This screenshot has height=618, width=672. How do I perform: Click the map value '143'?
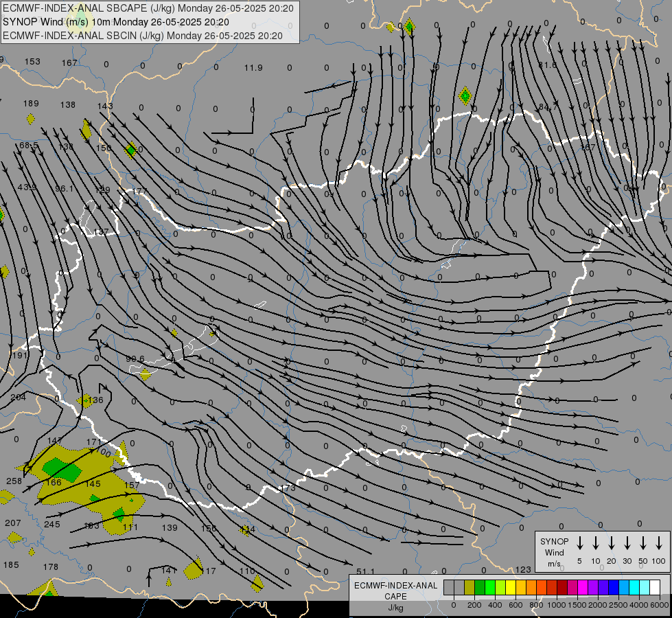[x=105, y=106]
